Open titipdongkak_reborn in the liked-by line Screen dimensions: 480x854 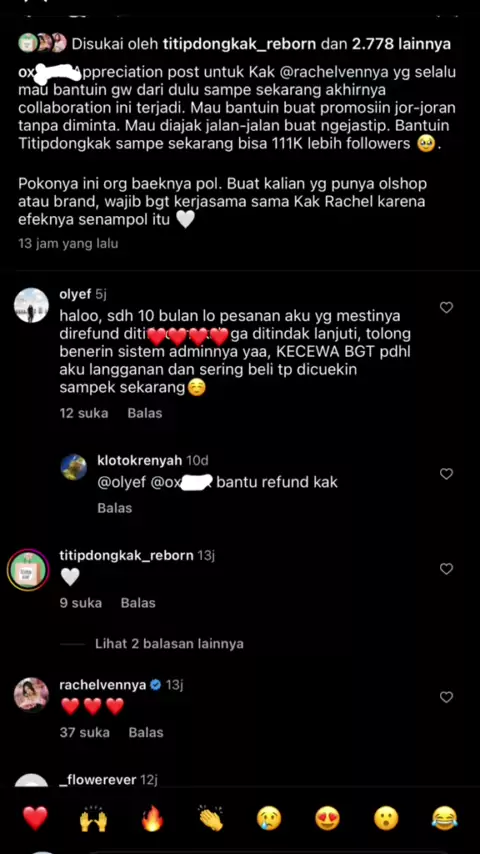pos(240,44)
